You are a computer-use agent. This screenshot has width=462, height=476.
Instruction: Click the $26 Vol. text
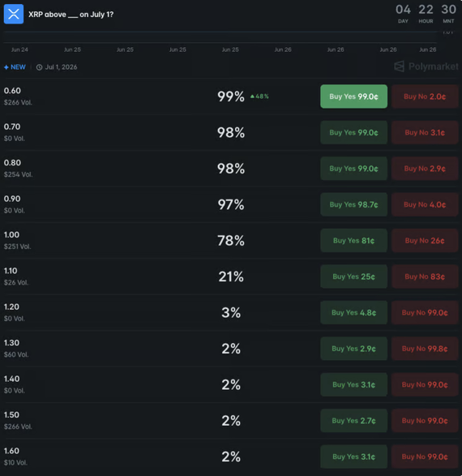coord(16,283)
